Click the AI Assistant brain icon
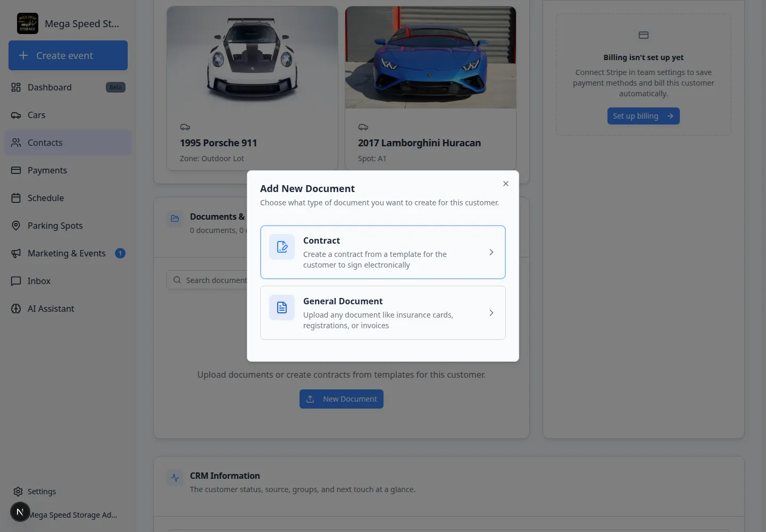766x532 pixels. click(16, 309)
